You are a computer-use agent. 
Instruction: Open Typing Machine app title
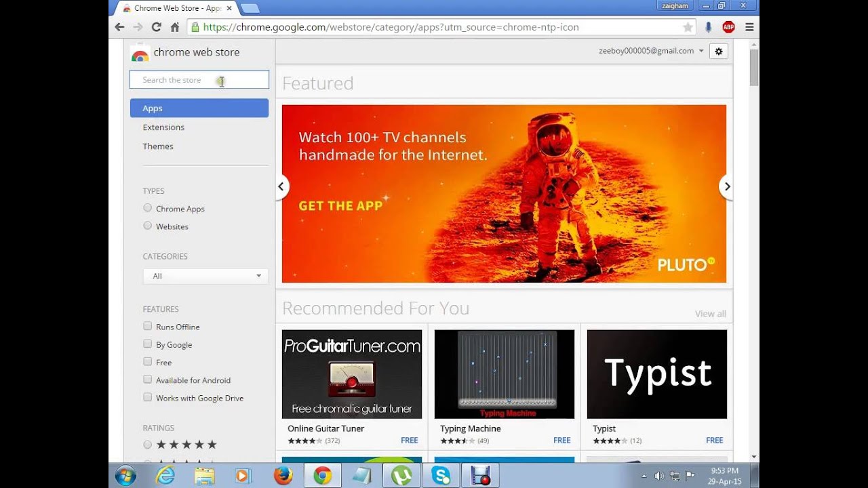point(470,428)
